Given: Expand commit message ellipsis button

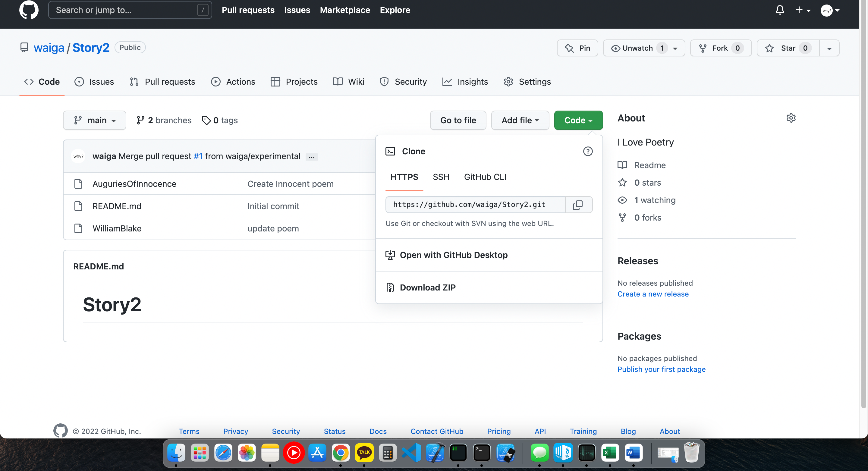Looking at the screenshot, I should click(312, 157).
